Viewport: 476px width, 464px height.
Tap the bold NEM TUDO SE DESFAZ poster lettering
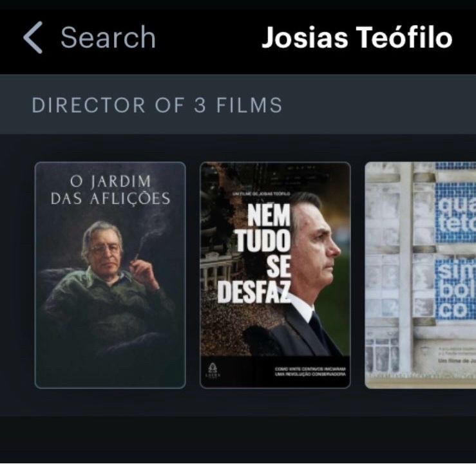point(255,253)
